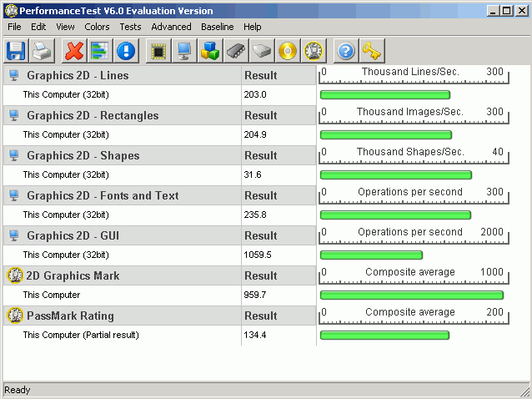Click the Ready status bar text
Viewport: 532px width, 399px height.
point(18,390)
